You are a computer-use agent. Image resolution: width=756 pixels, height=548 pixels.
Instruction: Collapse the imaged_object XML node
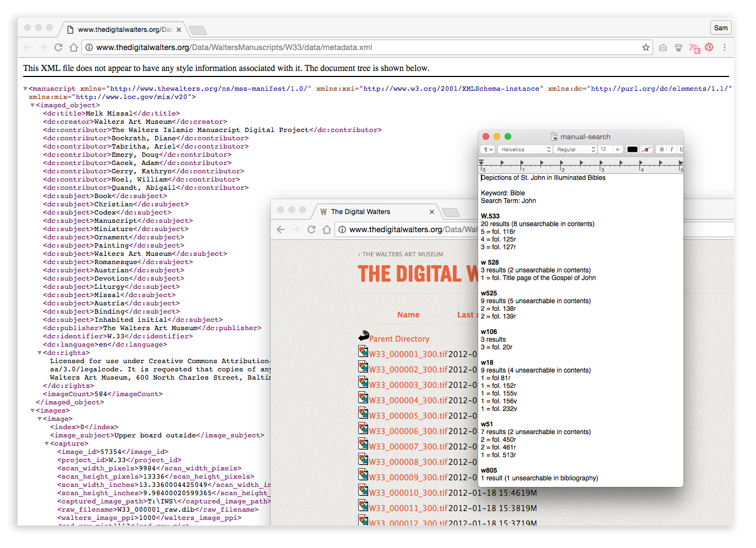[x=32, y=105]
